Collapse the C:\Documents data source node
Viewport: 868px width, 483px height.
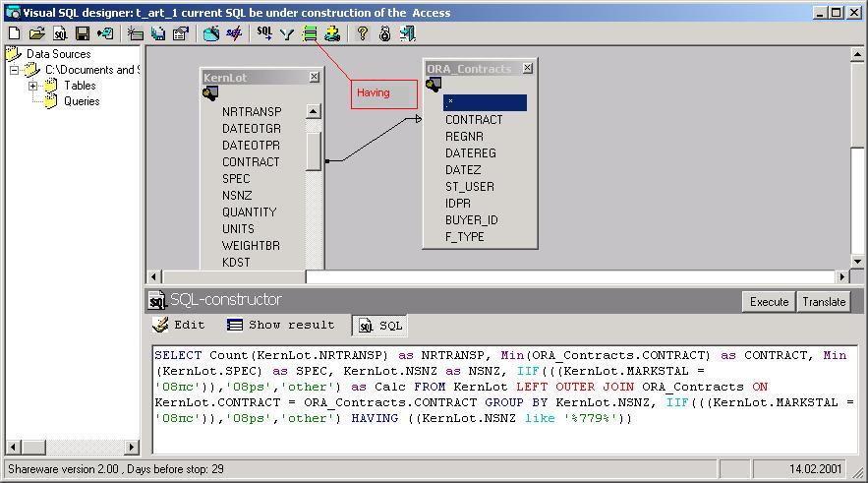[x=14, y=70]
